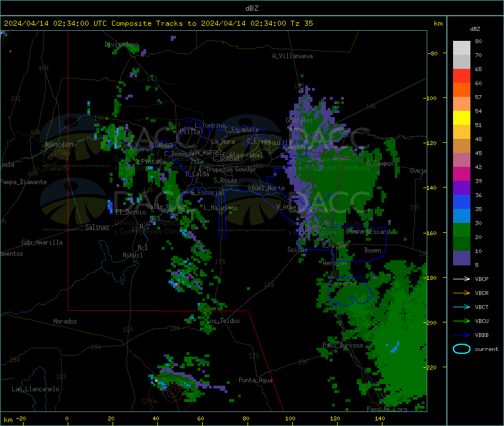
Task: Click the 'Lag.Llancanelo' map label
Action: pyautogui.click(x=36, y=389)
